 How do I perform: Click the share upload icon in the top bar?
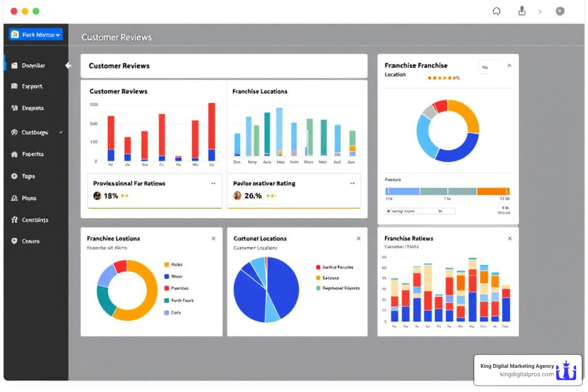521,11
